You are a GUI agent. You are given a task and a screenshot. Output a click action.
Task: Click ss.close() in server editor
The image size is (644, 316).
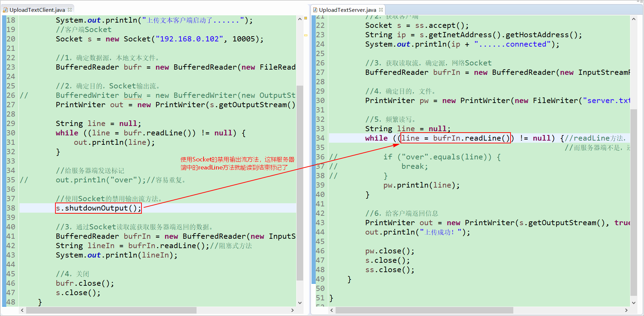point(390,270)
